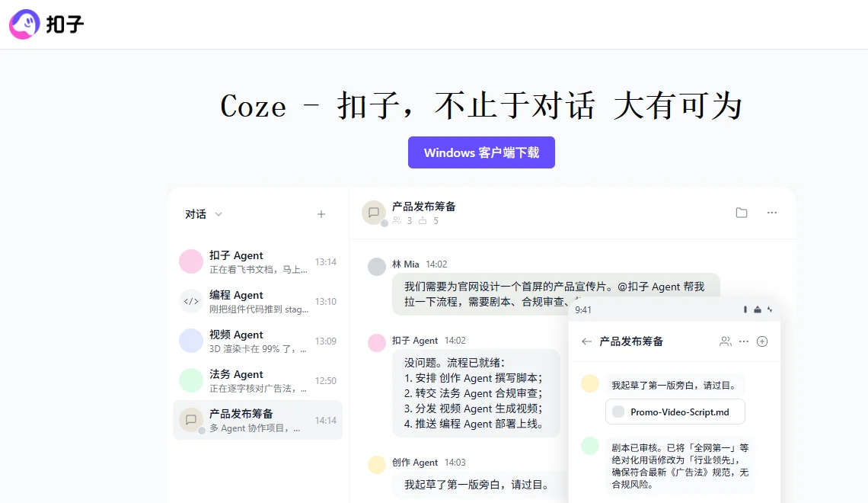Click the members count icon under 产品发布筹备
Screen dimensions: 868x503
click(x=397, y=220)
